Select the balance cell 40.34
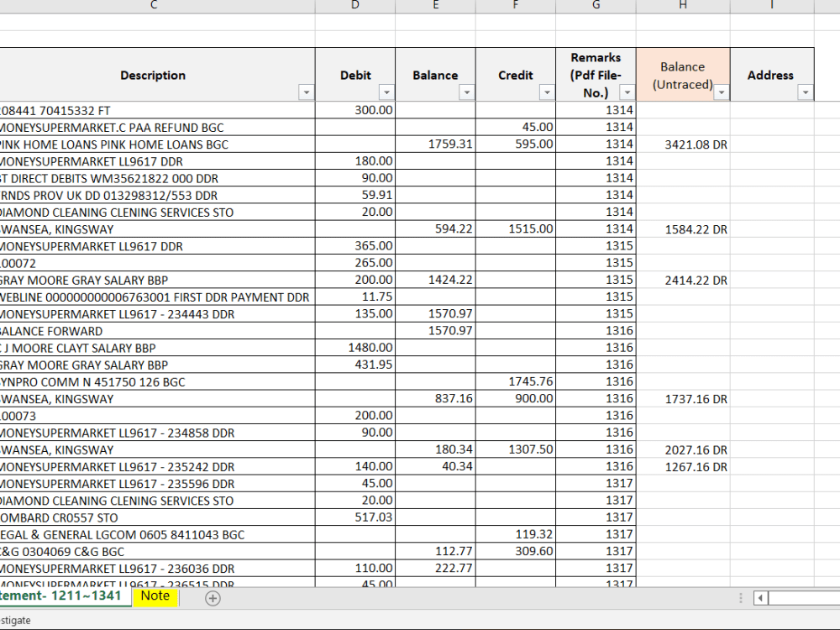The width and height of the screenshot is (840, 630). [435, 466]
